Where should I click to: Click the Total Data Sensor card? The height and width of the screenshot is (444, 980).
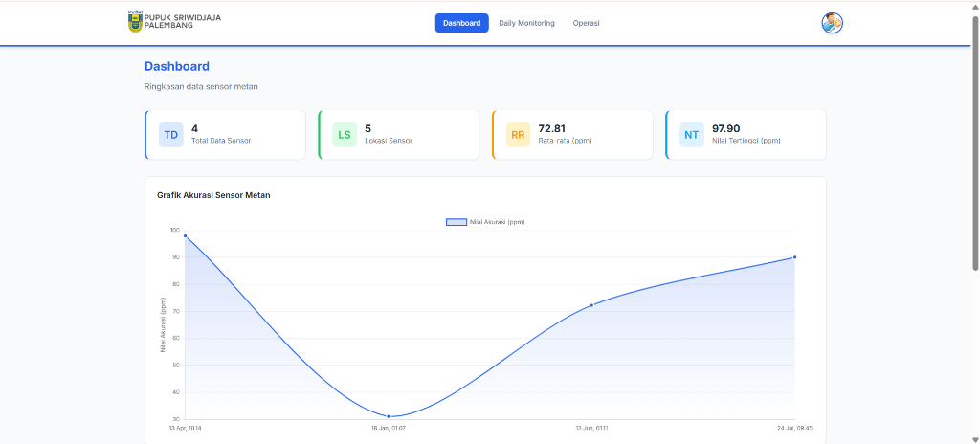[x=225, y=135]
